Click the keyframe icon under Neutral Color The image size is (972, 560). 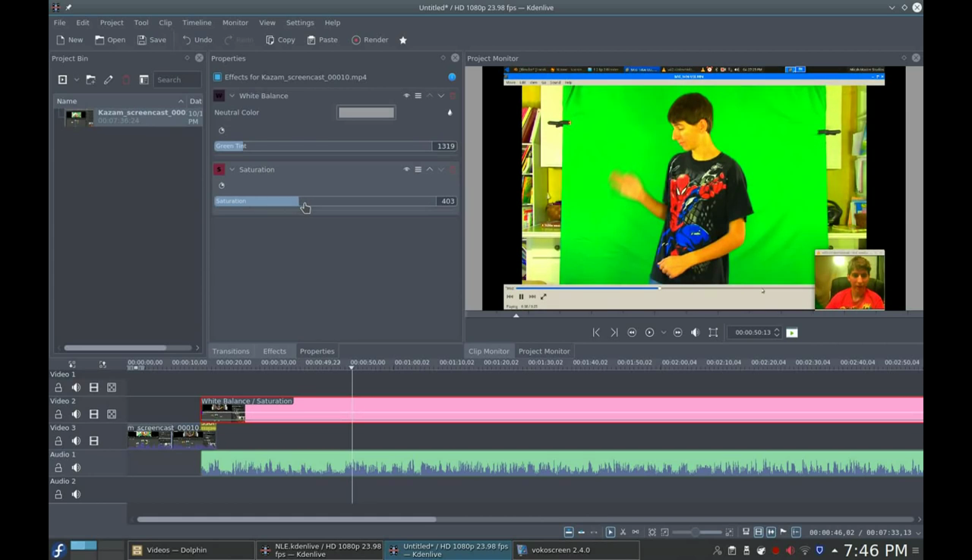click(222, 131)
